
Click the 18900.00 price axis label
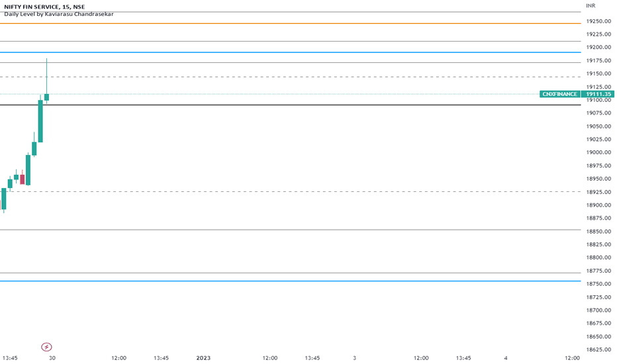coord(598,205)
